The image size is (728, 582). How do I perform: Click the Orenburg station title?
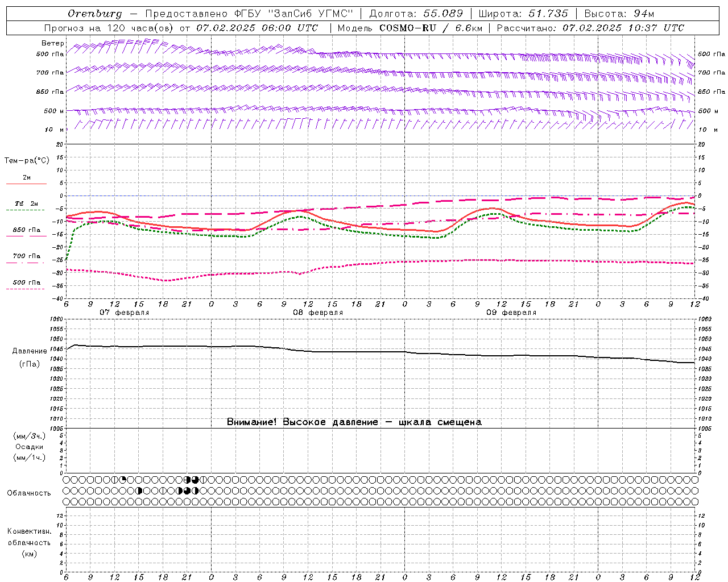(x=95, y=14)
